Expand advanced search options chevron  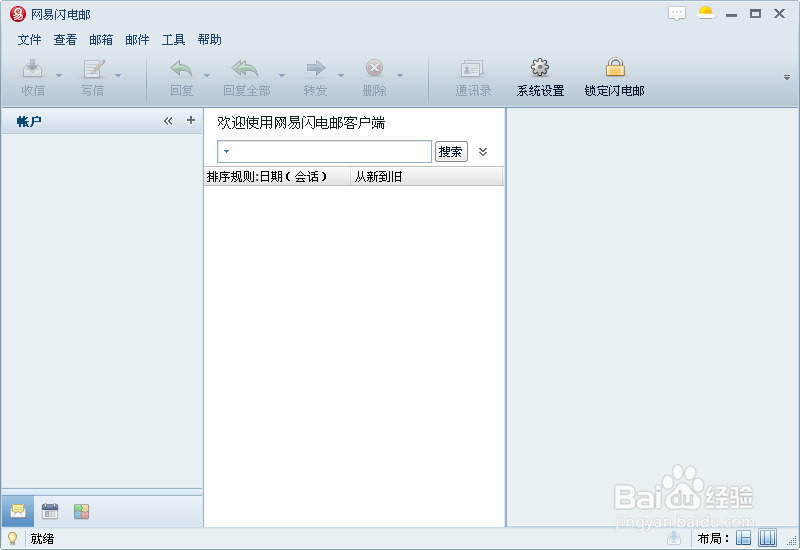[x=483, y=152]
